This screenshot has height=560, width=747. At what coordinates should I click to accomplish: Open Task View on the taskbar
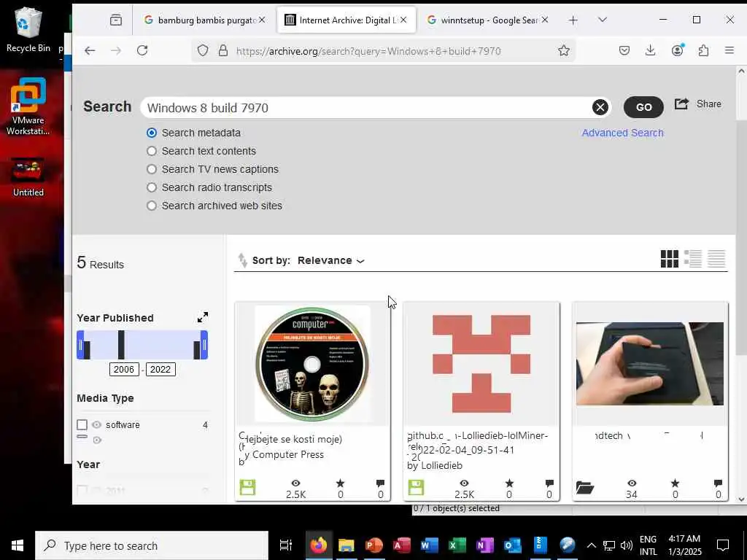[286, 545]
